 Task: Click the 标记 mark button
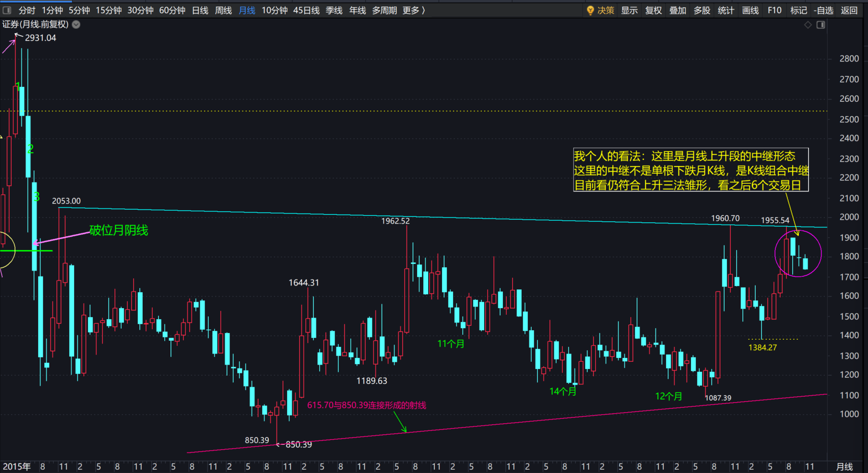pyautogui.click(x=799, y=10)
